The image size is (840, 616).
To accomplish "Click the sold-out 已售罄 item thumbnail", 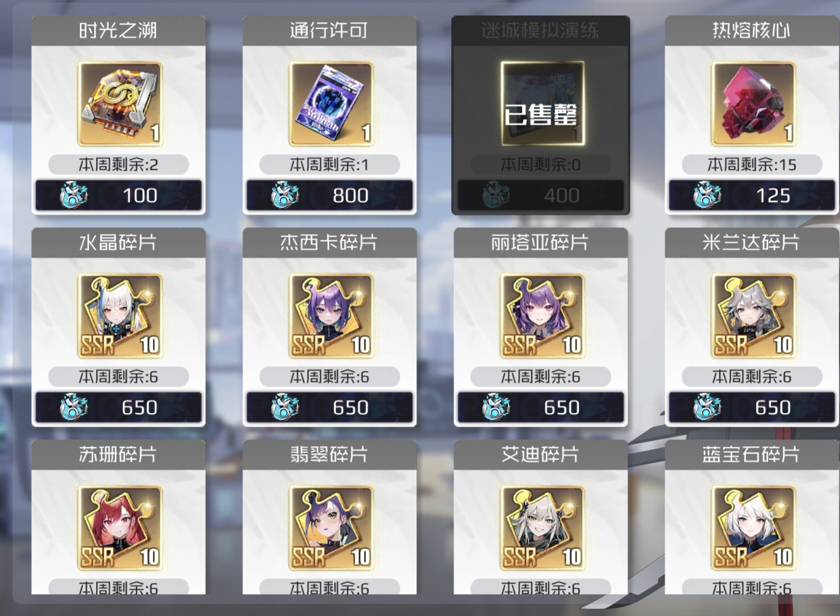I will point(542,104).
